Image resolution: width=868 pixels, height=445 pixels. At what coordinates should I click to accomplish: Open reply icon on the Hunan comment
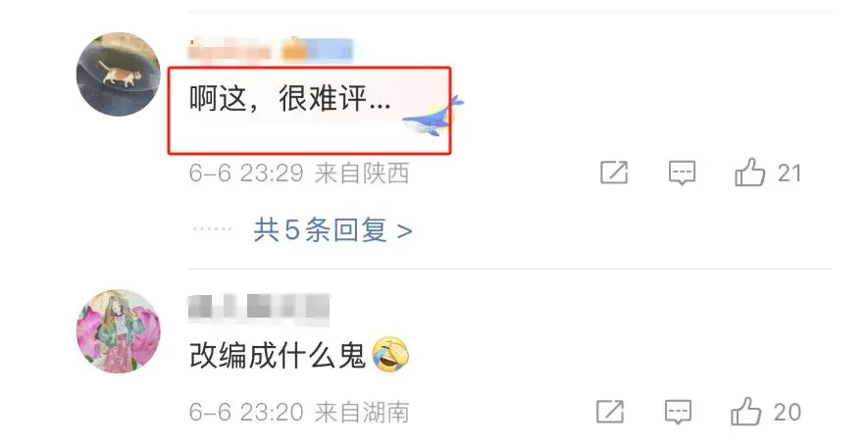(678, 413)
